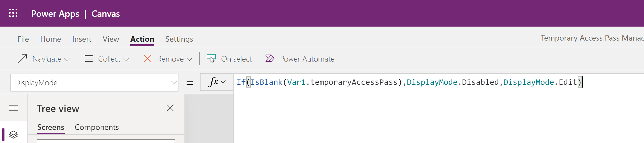The image size is (644, 143).
Task: Click the fx formula icon
Action: click(x=213, y=82)
